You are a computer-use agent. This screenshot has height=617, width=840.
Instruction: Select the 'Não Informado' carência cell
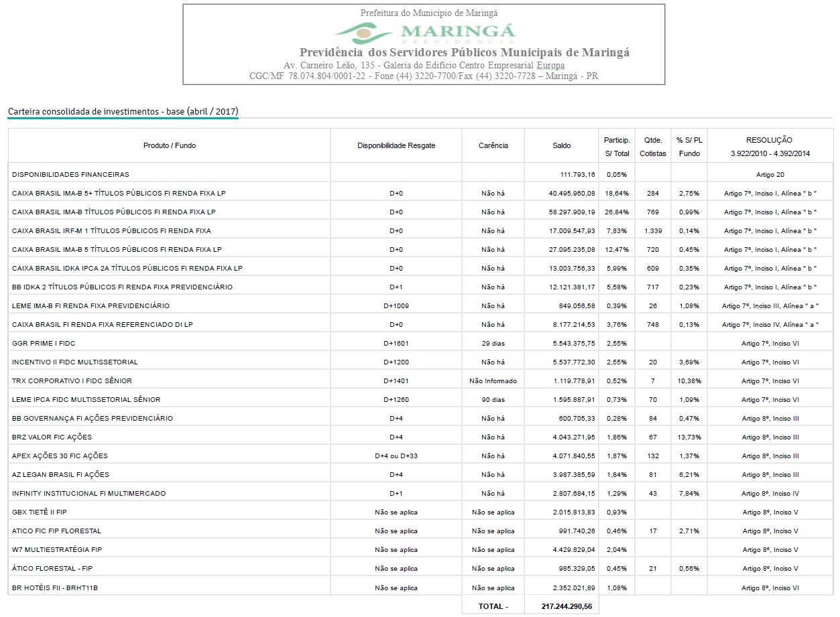pyautogui.click(x=493, y=381)
